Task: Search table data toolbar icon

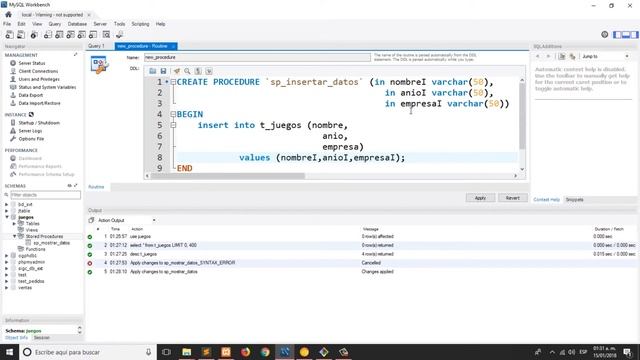Action: coord(106,35)
